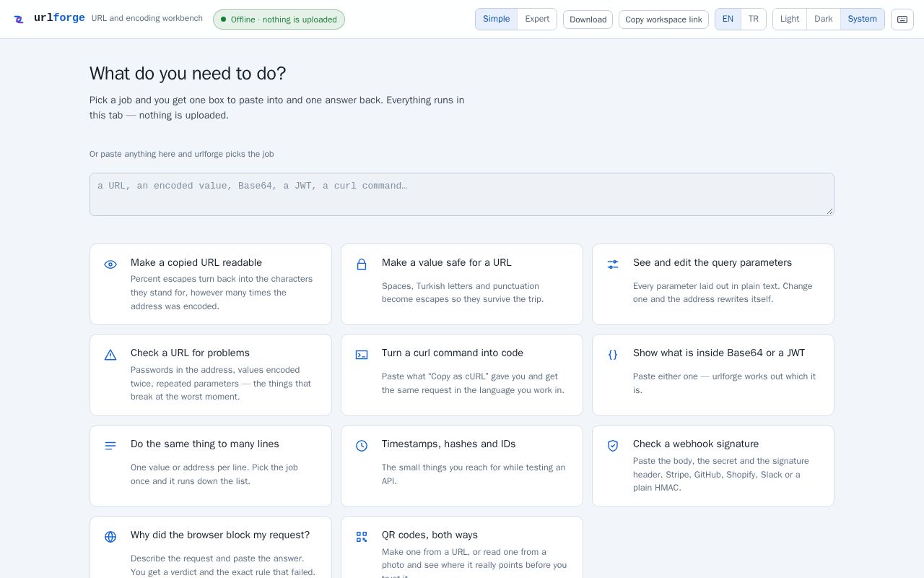Click the globe icon for blocked request
Screen dimensions: 924x578
[x=110, y=537]
